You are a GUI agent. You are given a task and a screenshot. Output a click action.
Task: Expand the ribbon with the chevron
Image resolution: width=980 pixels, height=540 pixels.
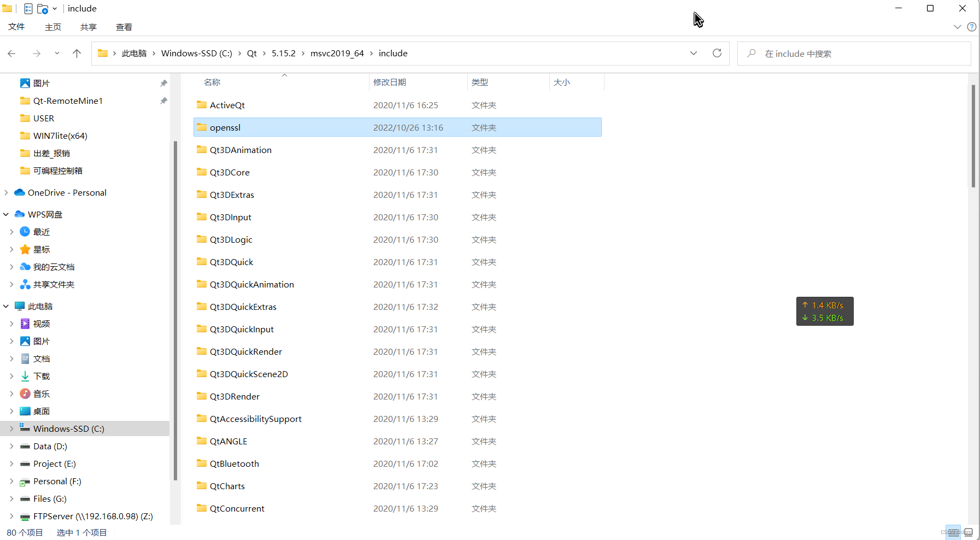click(958, 27)
